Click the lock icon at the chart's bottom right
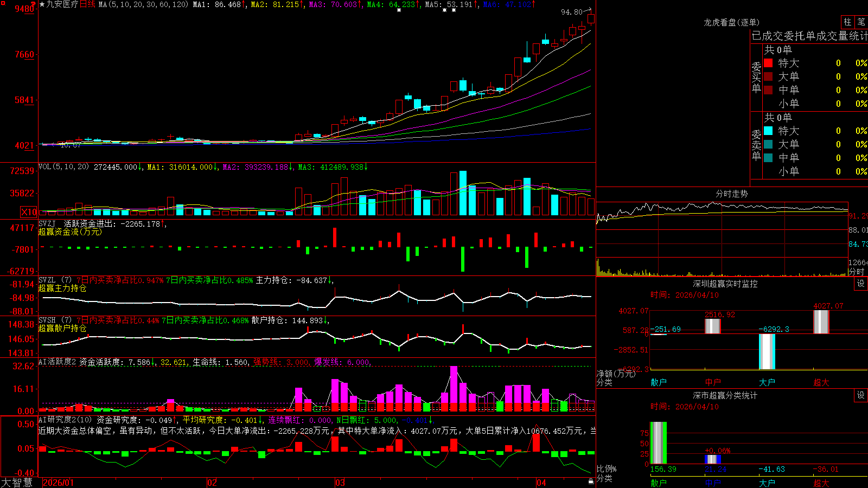The width and height of the screenshot is (868, 488). tap(591, 481)
